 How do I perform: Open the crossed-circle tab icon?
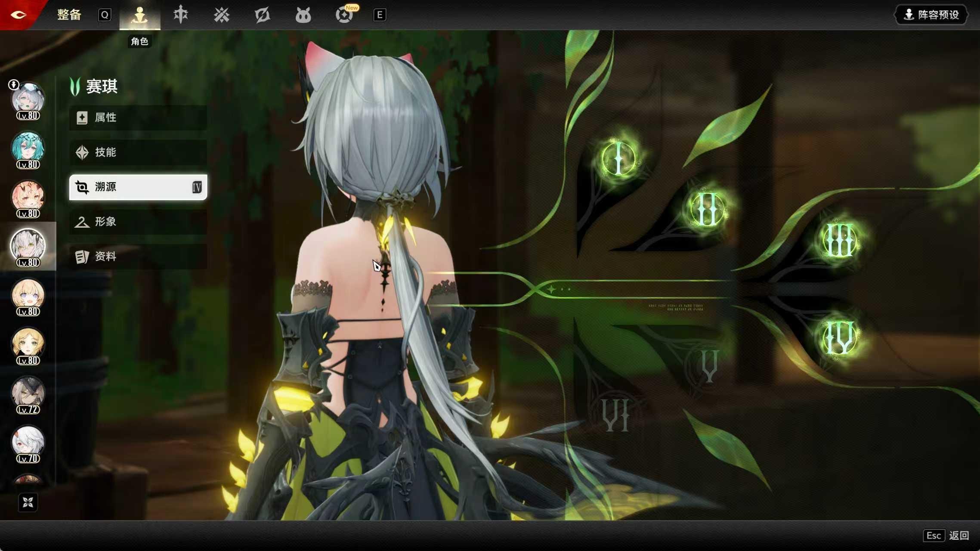click(262, 15)
